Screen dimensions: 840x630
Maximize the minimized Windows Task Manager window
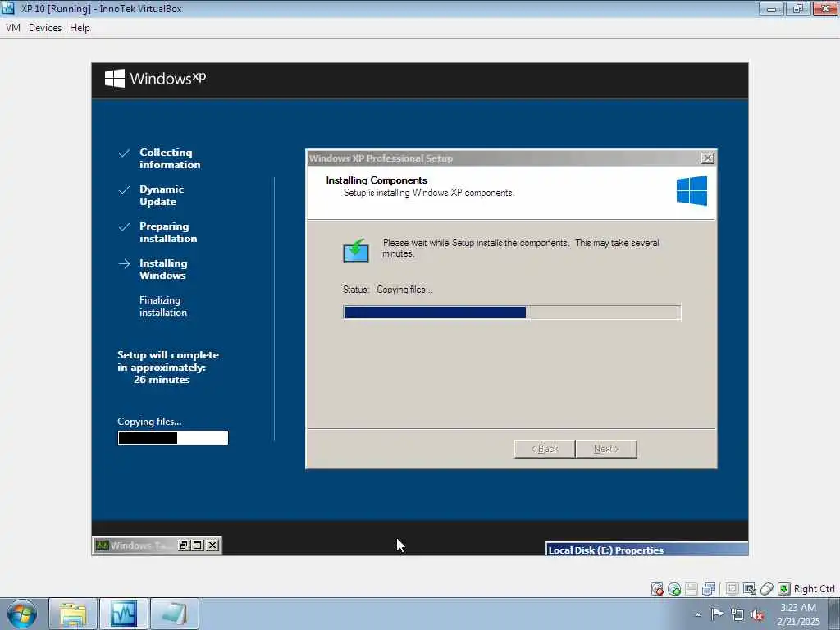pyautogui.click(x=198, y=546)
